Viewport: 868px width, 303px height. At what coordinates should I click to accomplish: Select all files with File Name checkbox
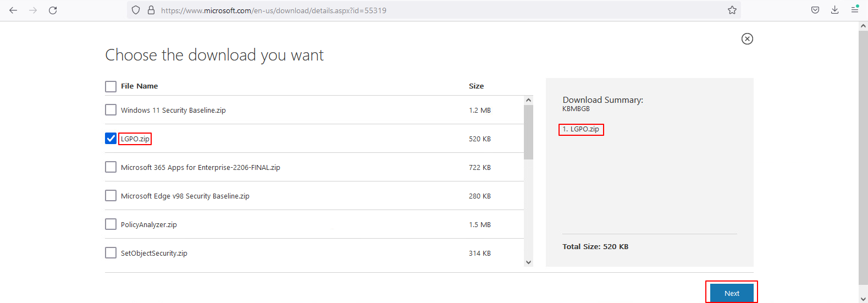tap(110, 86)
